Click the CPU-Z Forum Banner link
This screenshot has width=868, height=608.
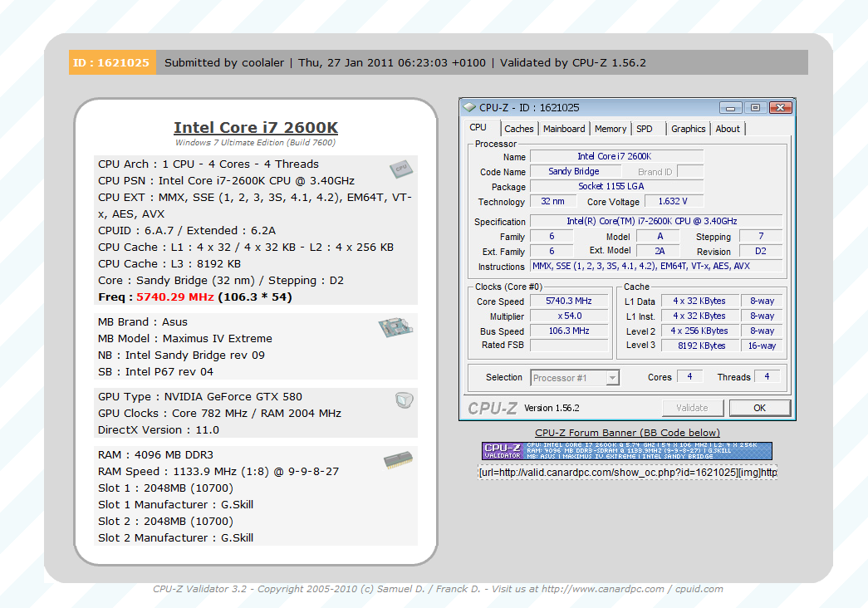point(627,433)
